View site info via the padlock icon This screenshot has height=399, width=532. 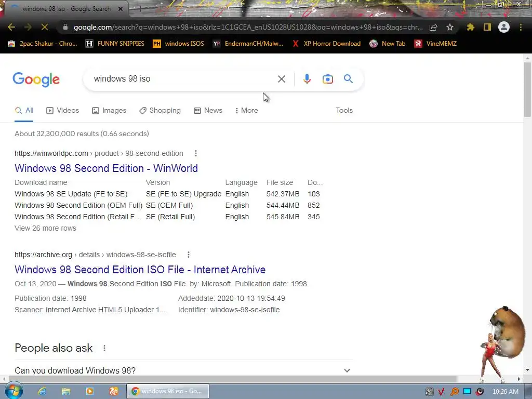pos(65,27)
